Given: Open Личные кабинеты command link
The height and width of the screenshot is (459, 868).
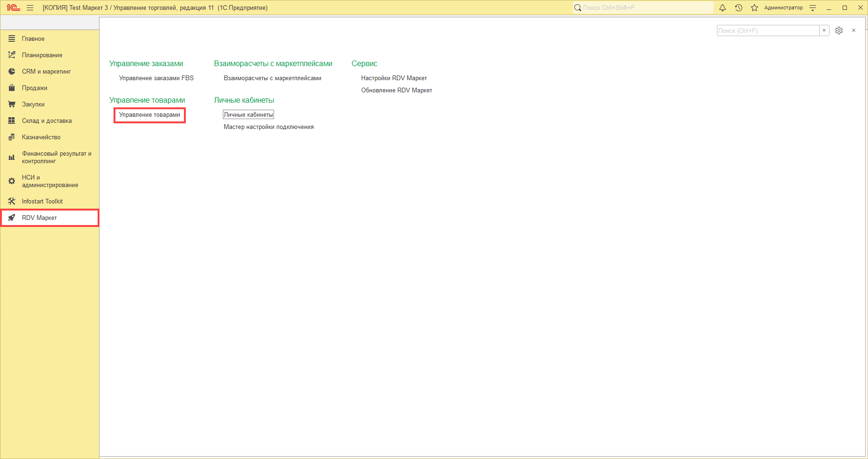Looking at the screenshot, I should (x=248, y=114).
